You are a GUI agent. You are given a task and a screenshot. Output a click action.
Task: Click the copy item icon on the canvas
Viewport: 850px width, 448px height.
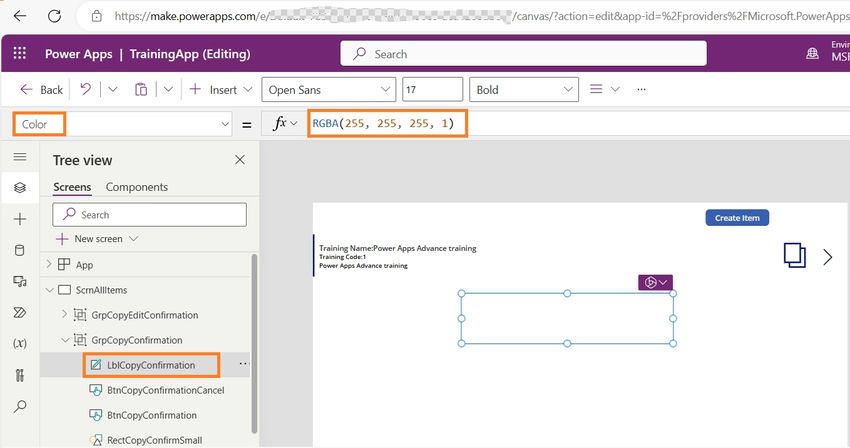tap(794, 255)
